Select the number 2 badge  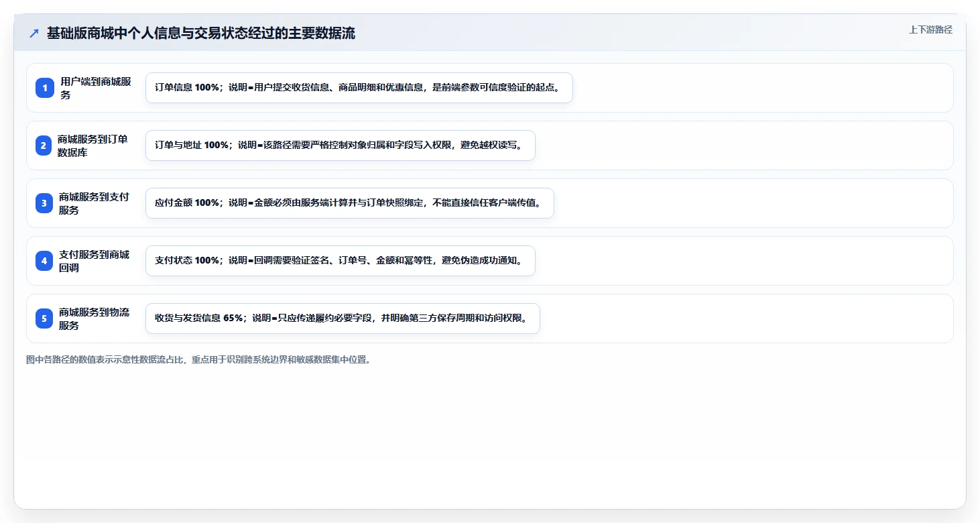(44, 146)
